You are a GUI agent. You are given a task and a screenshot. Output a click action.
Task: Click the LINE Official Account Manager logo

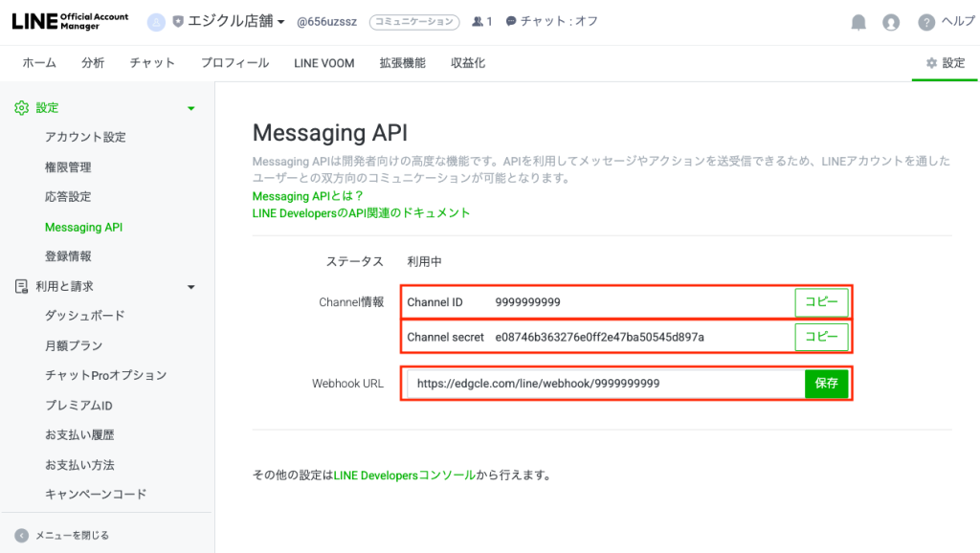[x=70, y=21]
